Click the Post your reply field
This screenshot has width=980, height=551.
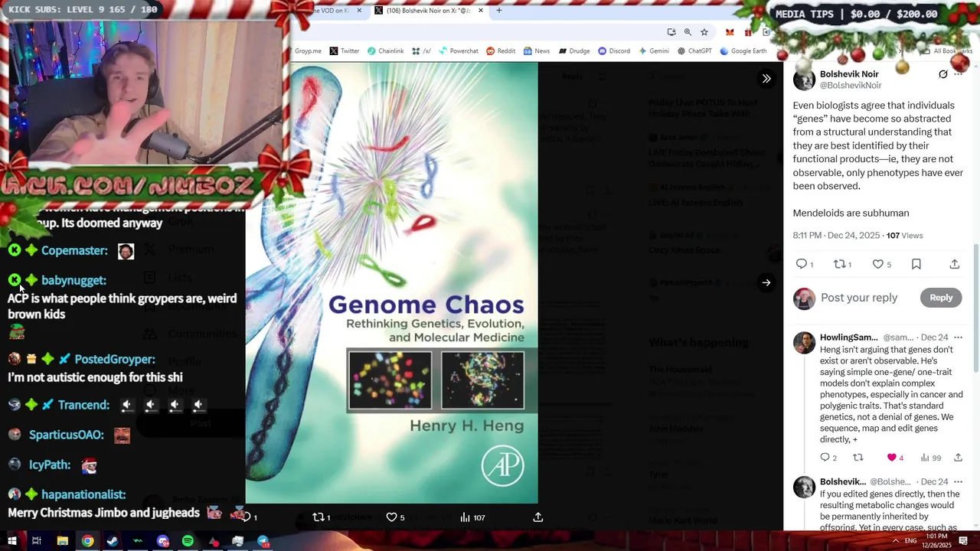[x=859, y=298]
